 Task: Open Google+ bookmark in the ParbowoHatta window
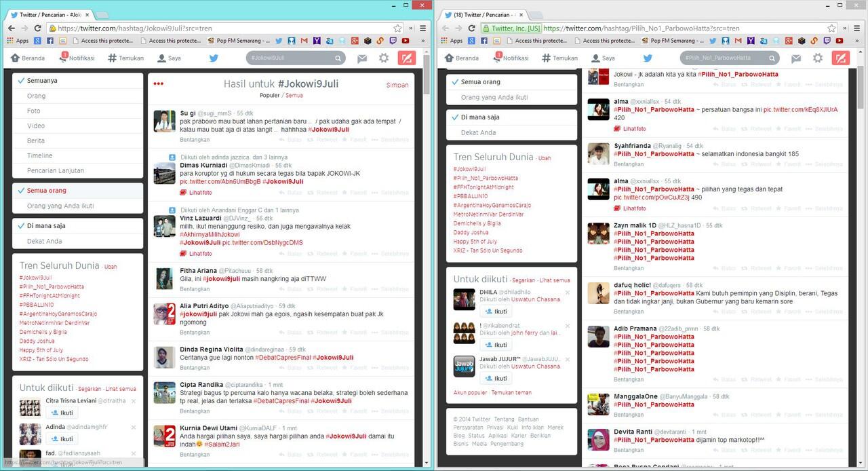(x=790, y=41)
